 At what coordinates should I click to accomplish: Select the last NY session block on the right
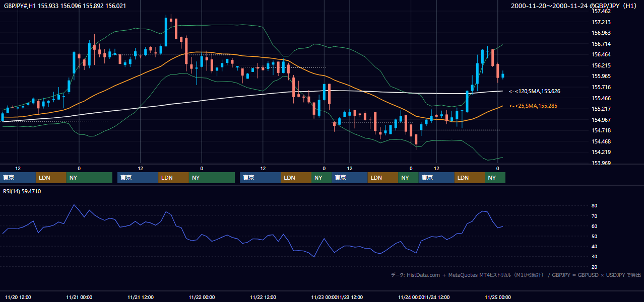pos(495,178)
